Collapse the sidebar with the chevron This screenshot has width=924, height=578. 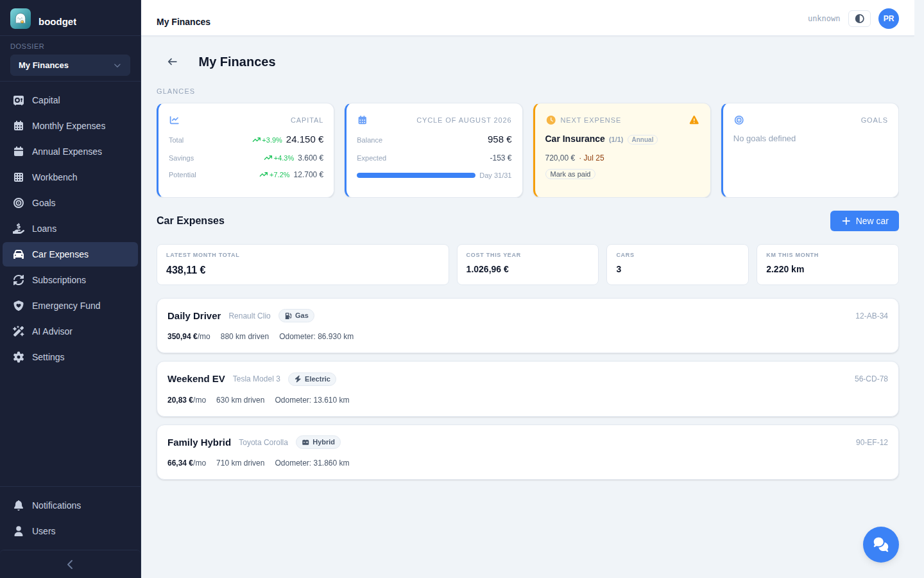pos(70,565)
